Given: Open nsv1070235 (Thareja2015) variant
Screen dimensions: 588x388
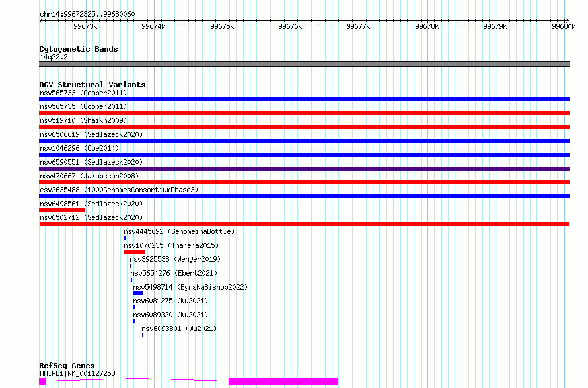Looking at the screenshot, I should pyautogui.click(x=171, y=245).
